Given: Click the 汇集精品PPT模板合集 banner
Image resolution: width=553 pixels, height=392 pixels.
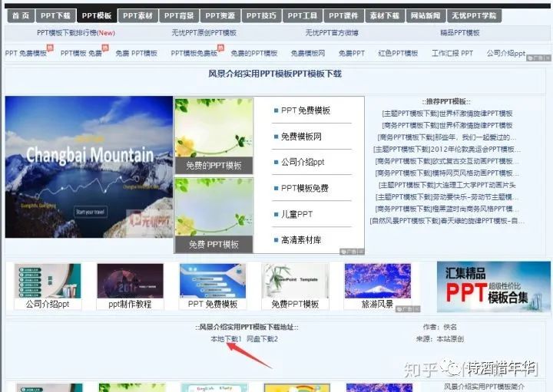Looking at the screenshot, I should point(493,287).
